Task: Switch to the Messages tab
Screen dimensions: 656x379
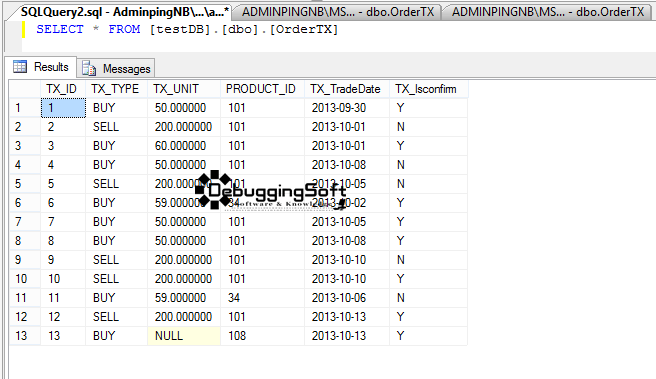Action: (x=116, y=68)
